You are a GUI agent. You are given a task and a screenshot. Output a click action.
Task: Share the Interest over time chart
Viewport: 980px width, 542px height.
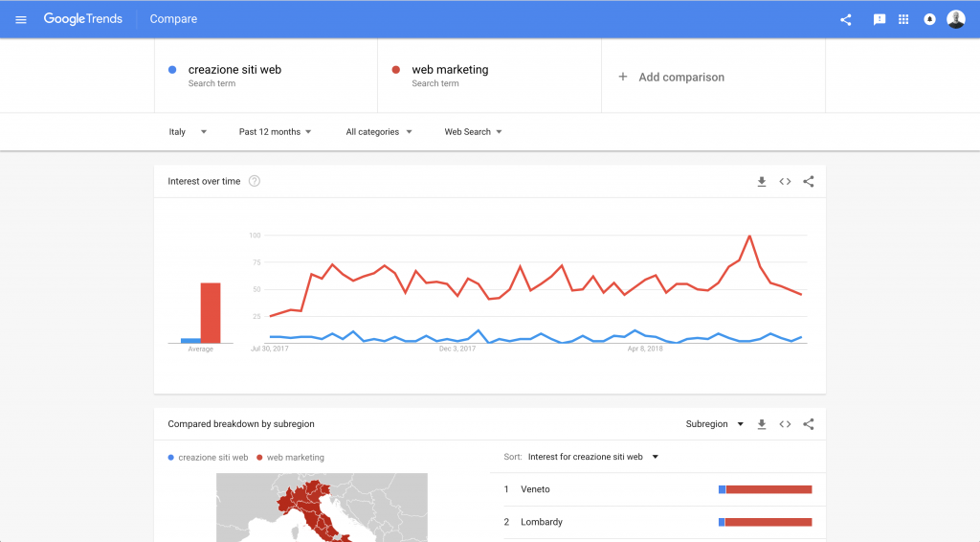pyautogui.click(x=809, y=182)
